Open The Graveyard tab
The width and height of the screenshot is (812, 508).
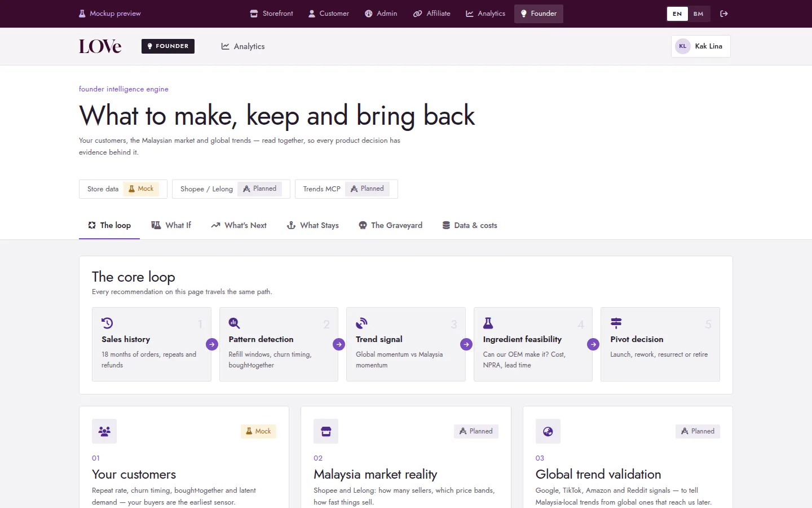pyautogui.click(x=390, y=225)
